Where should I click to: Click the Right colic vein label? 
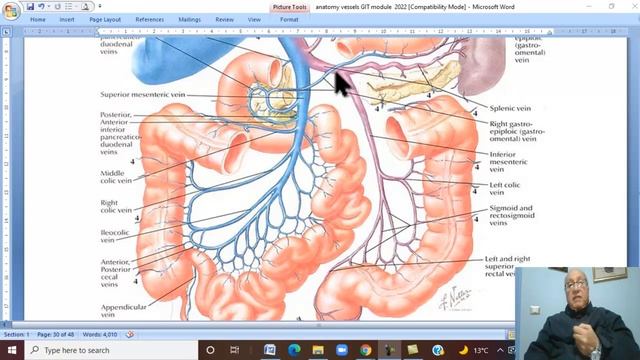pos(116,207)
